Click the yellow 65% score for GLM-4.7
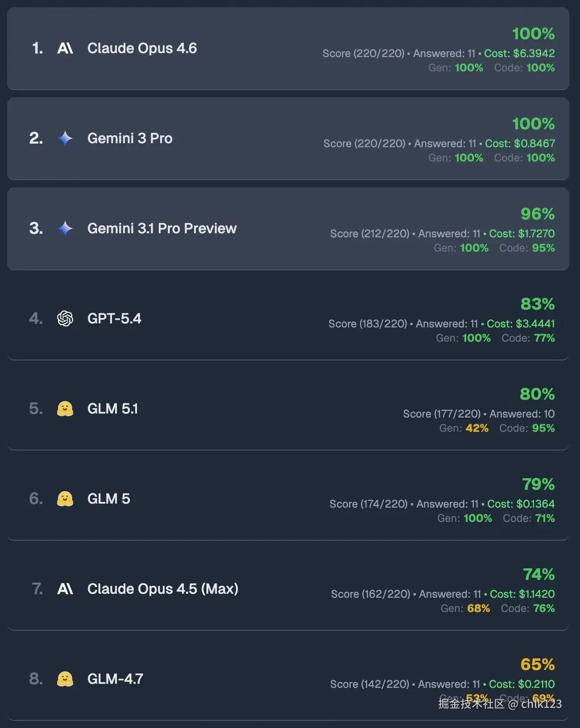 pyautogui.click(x=538, y=664)
